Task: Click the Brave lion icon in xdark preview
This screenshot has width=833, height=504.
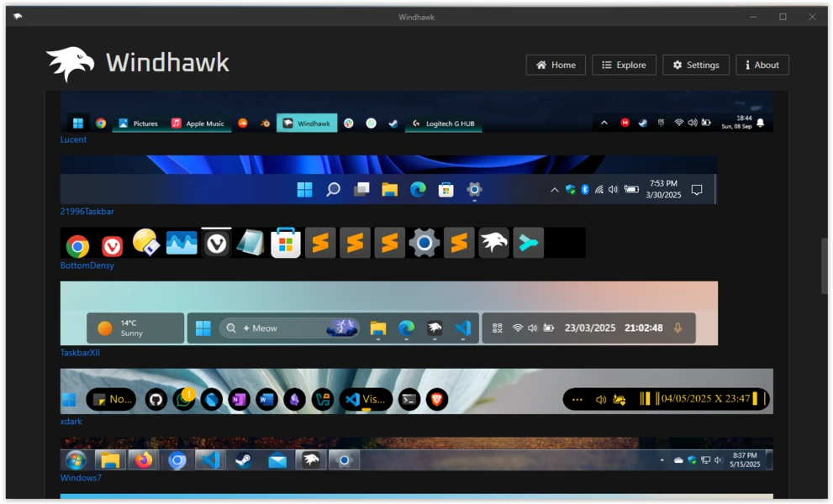Action: pyautogui.click(x=437, y=399)
